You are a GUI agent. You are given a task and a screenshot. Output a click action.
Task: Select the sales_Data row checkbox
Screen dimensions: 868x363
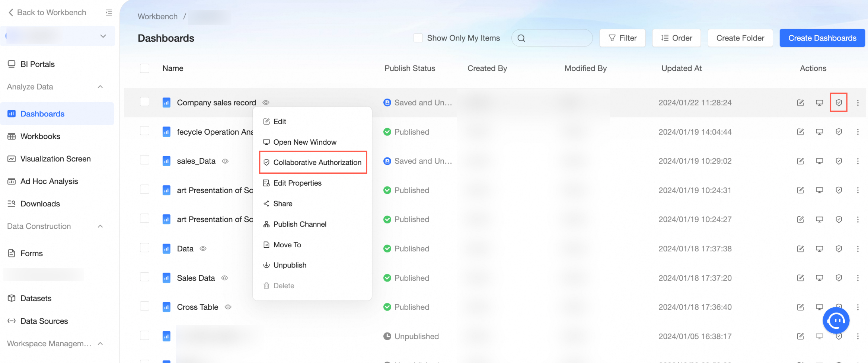coord(144,160)
